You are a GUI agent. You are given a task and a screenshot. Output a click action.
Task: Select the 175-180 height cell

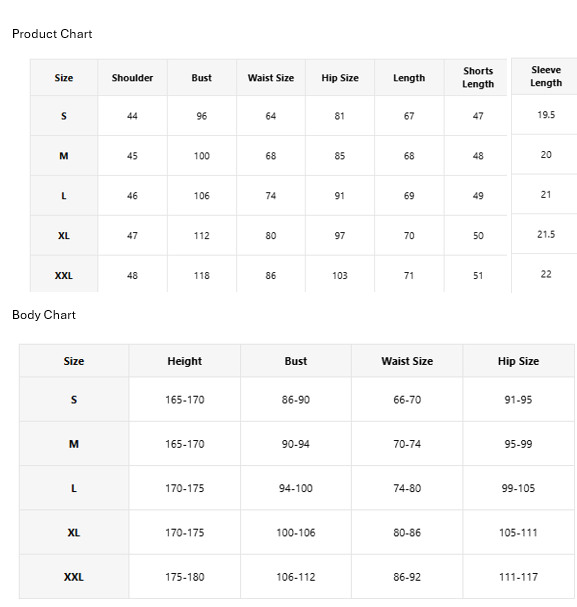(x=185, y=577)
